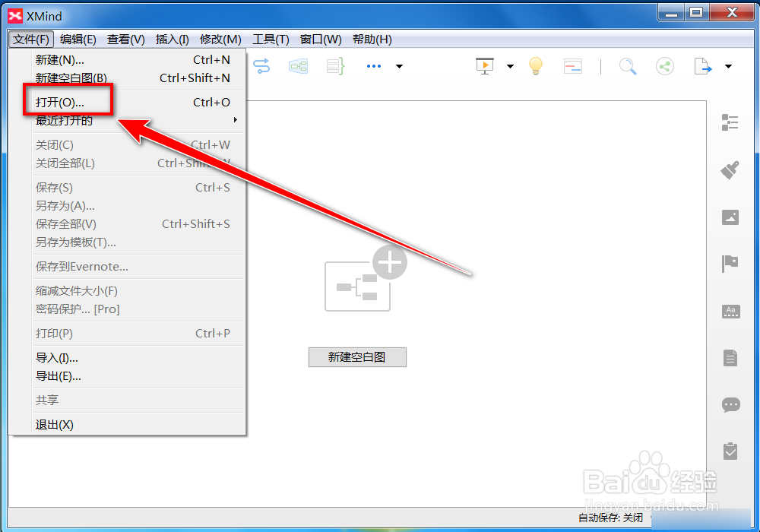Open the Gantt chart toolbar icon
This screenshot has width=760, height=532.
click(573, 66)
